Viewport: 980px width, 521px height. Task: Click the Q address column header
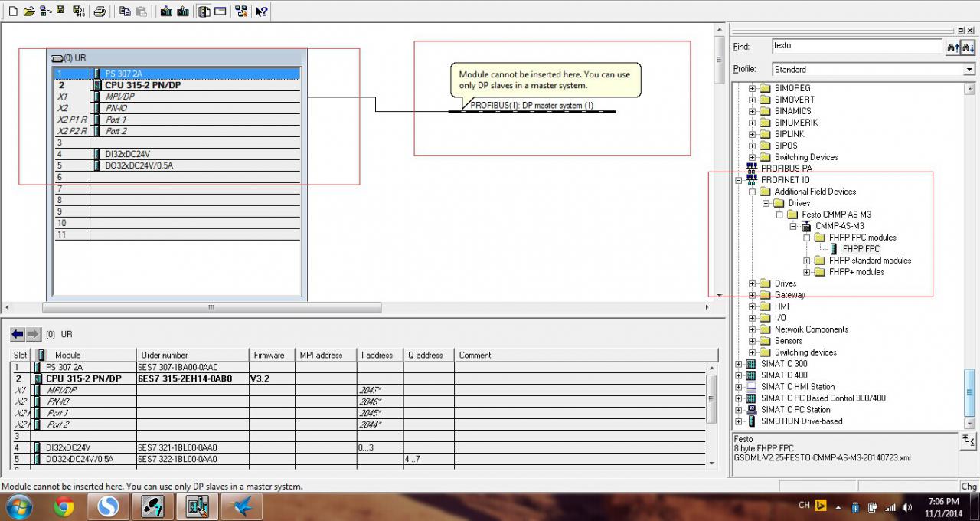tap(428, 356)
